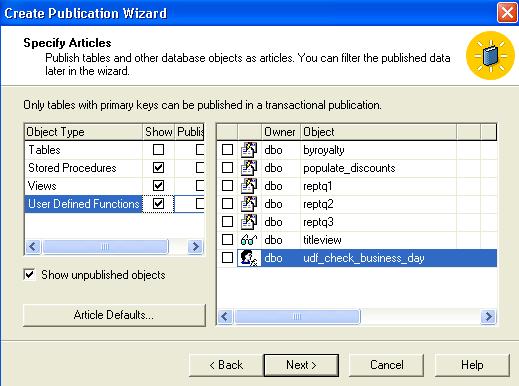Check the reptq1 article checkbox
The width and height of the screenshot is (519, 386).
[227, 185]
